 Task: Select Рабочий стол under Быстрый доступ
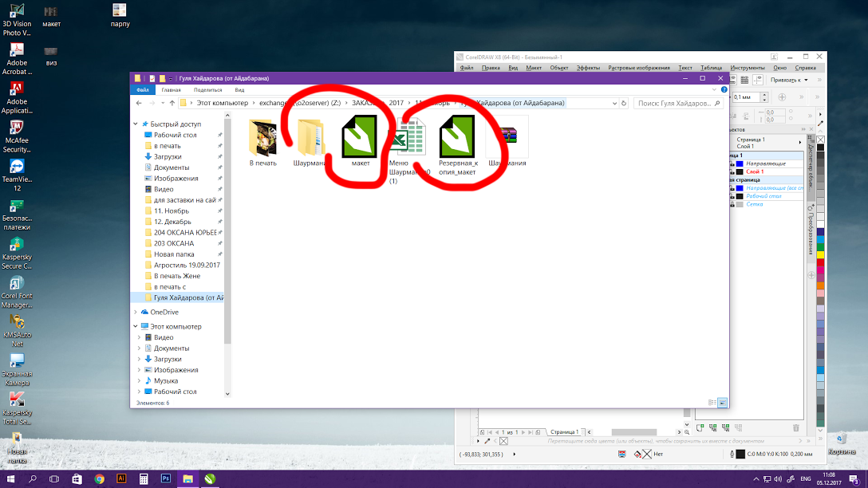(175, 135)
